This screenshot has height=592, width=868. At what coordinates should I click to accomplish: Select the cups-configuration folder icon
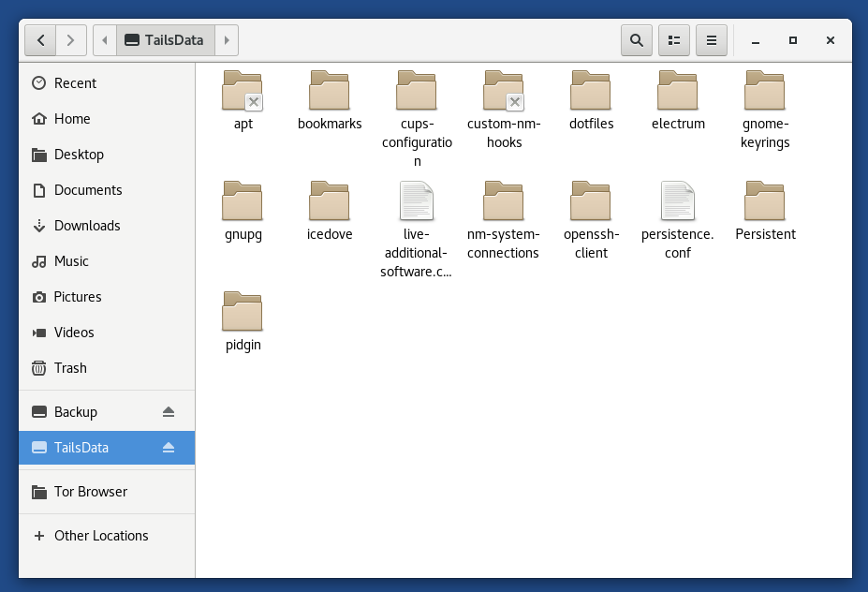pos(417,90)
